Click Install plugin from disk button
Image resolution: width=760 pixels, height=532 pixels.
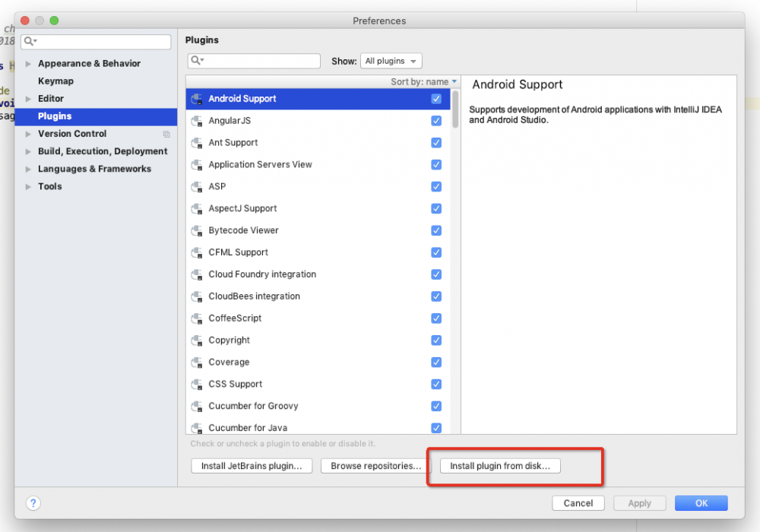tap(499, 466)
